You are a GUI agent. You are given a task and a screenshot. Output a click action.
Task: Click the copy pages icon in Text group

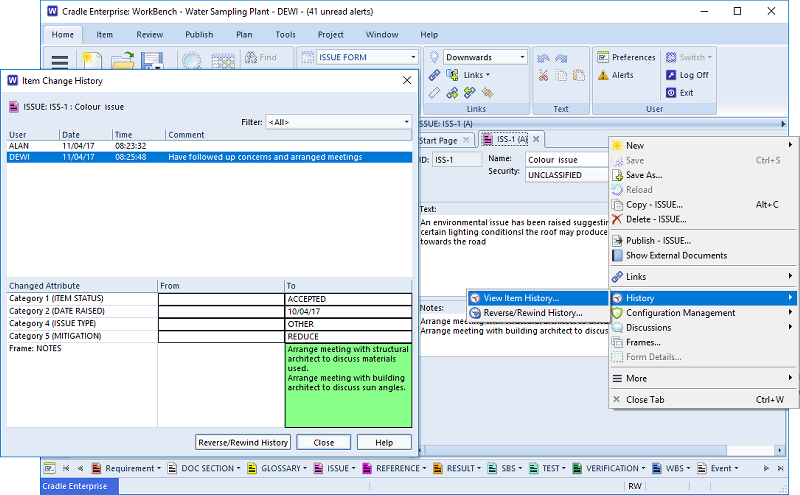pos(561,76)
